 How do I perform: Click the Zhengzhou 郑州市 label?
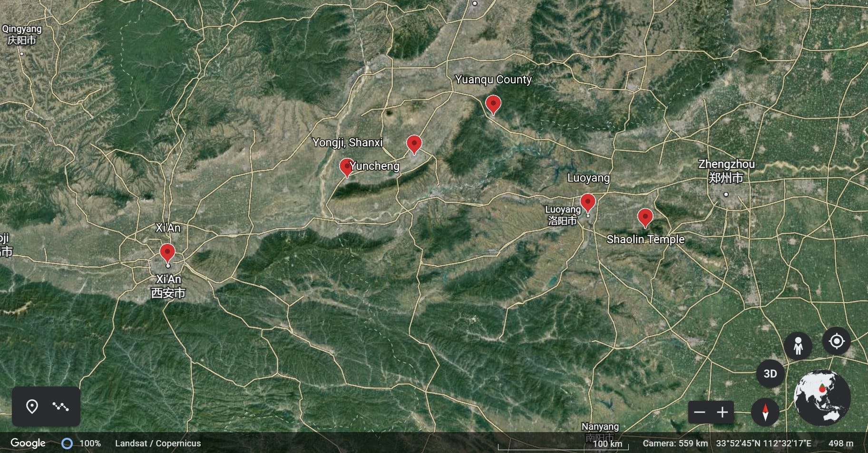[726, 171]
